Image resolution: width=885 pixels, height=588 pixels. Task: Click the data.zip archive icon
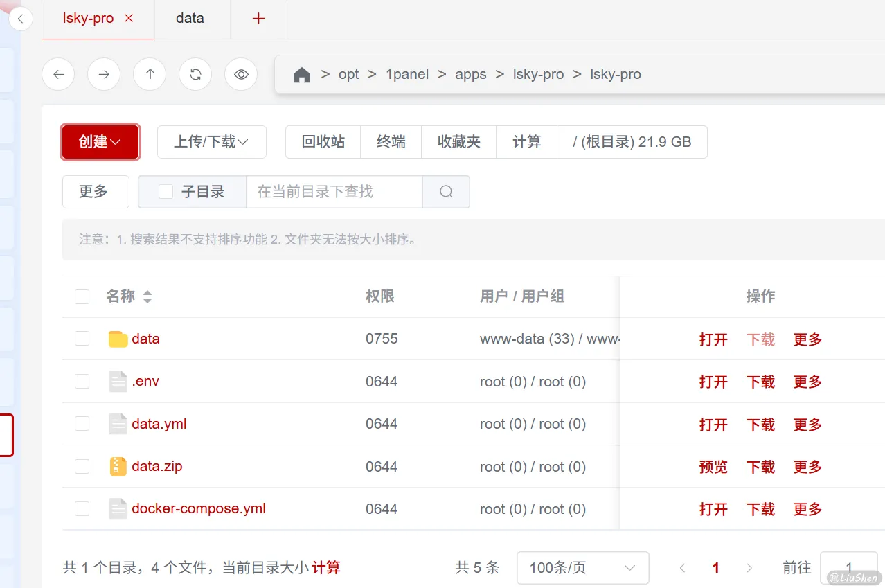tap(117, 466)
